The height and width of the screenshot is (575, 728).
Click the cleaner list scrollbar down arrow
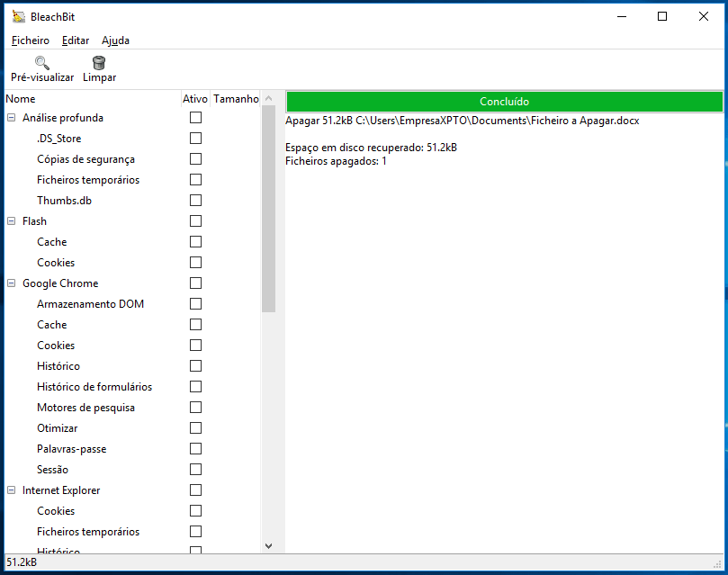click(268, 546)
